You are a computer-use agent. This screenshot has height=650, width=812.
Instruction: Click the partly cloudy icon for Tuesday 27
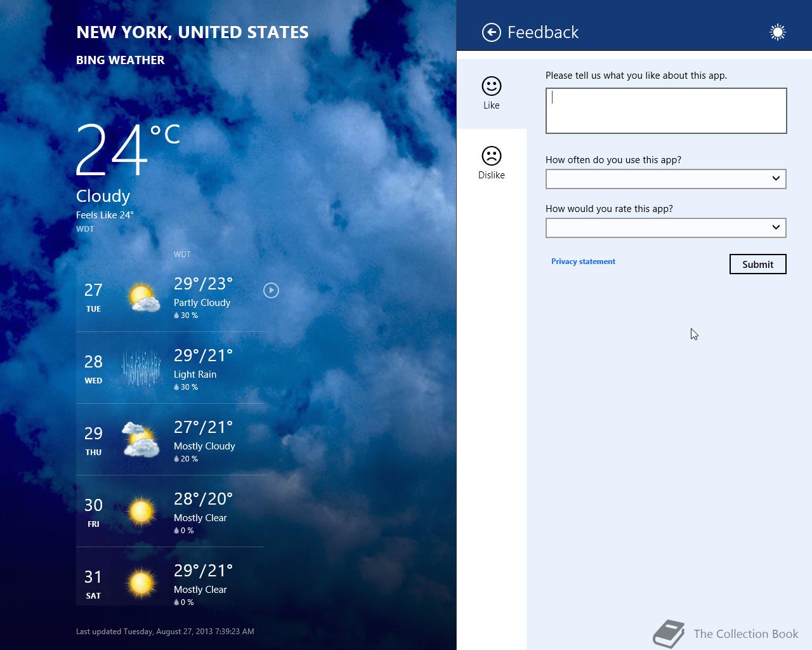[143, 297]
